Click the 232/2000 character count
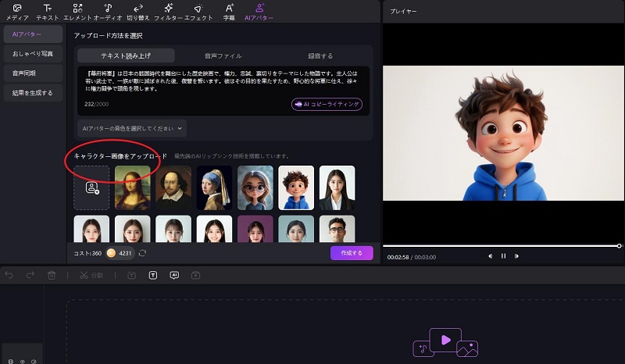The width and height of the screenshot is (625, 364). click(96, 104)
